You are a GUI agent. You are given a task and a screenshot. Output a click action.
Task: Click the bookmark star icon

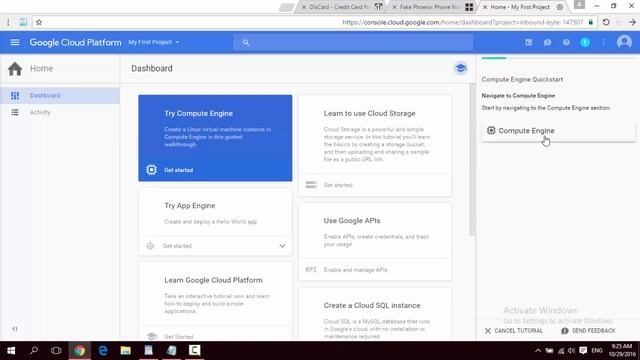pyautogui.click(x=39, y=22)
